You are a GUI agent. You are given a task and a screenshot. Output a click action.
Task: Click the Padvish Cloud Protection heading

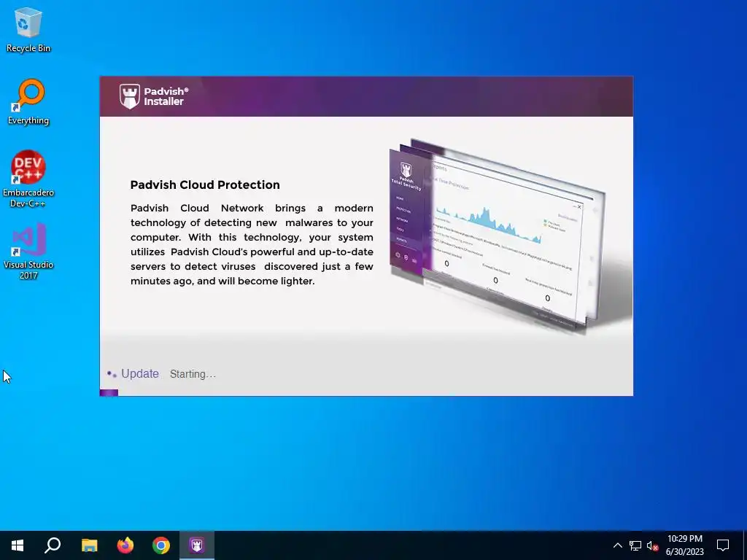point(205,184)
